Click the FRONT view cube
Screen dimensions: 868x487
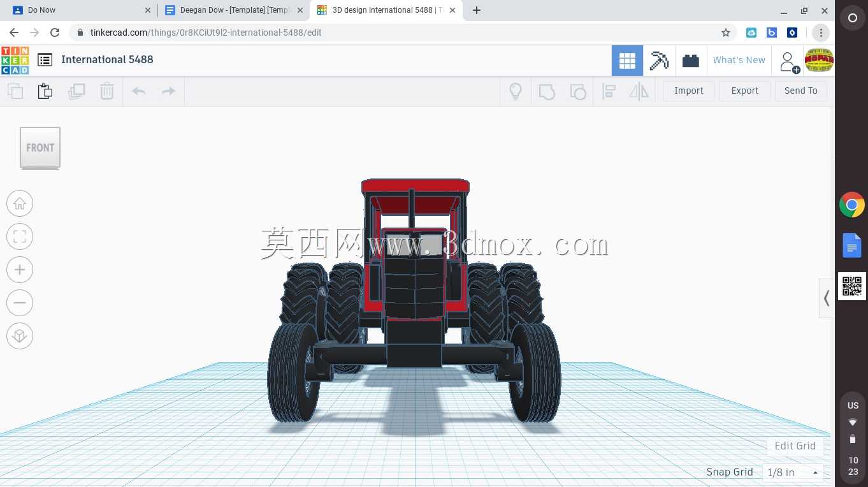(40, 148)
